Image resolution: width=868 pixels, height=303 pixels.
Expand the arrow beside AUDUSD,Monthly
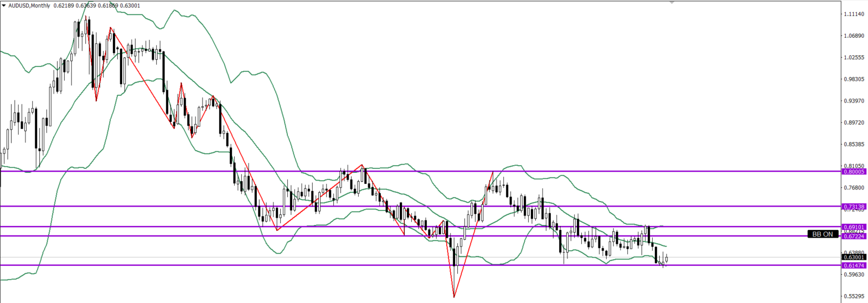click(3, 5)
